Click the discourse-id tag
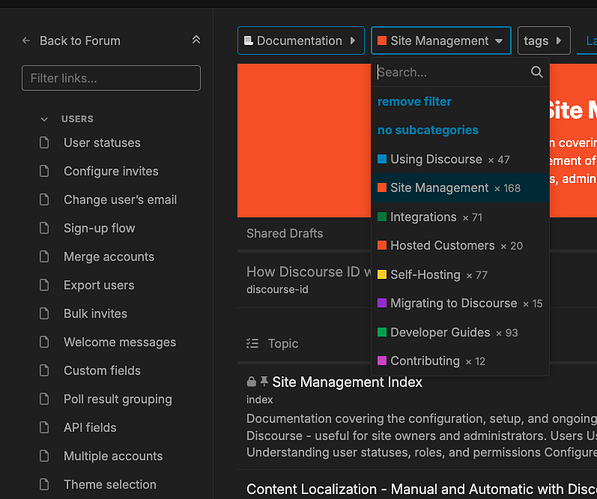This screenshot has height=499, width=597. pos(277,289)
